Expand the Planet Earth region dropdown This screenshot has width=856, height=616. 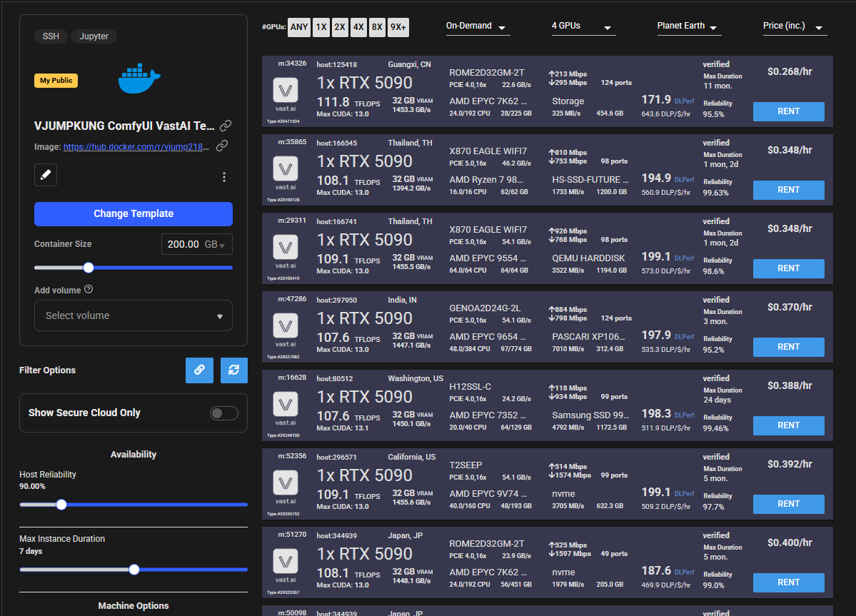point(688,26)
